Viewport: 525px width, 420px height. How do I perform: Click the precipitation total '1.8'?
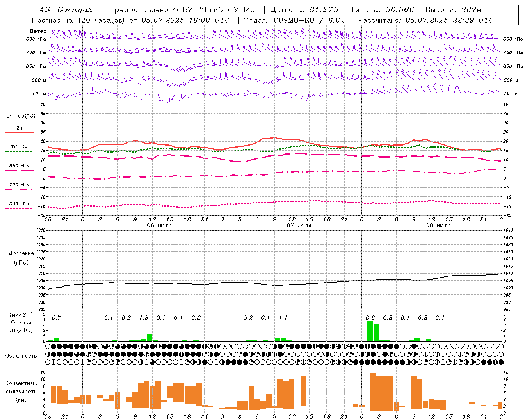click(144, 318)
